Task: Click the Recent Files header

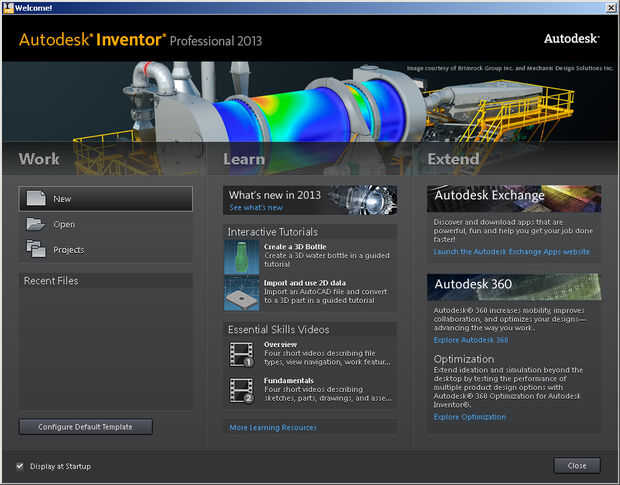Action: [106, 281]
